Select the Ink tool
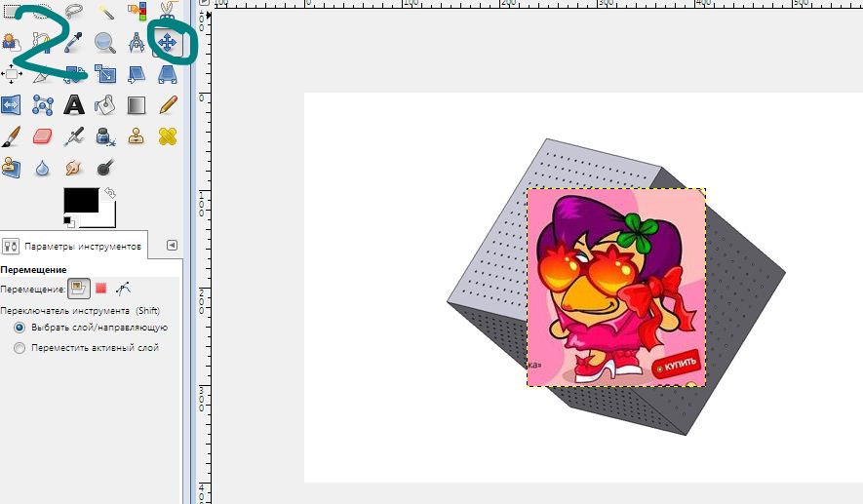 point(104,136)
